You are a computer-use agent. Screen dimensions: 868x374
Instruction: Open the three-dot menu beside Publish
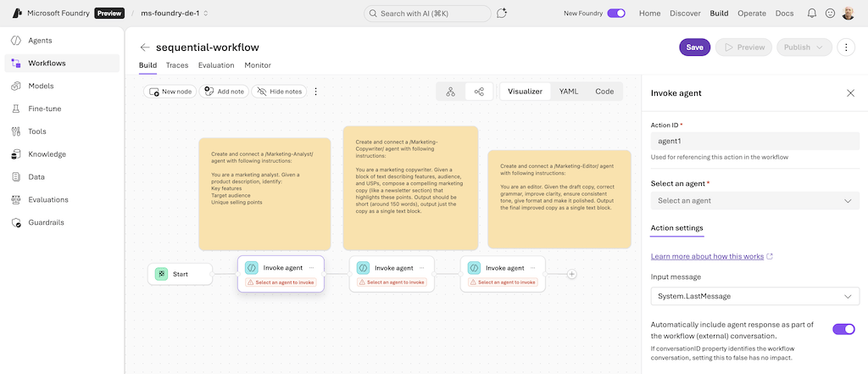[846, 47]
